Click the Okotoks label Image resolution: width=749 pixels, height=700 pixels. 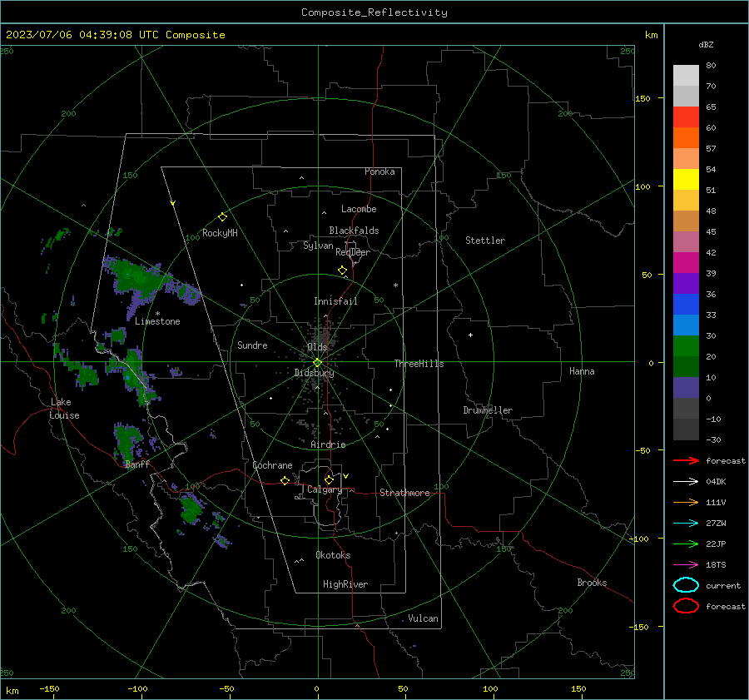pyautogui.click(x=333, y=555)
